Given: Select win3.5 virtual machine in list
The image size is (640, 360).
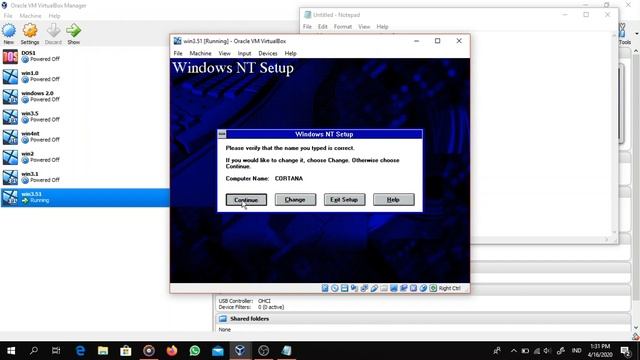Looking at the screenshot, I should click(85, 117).
